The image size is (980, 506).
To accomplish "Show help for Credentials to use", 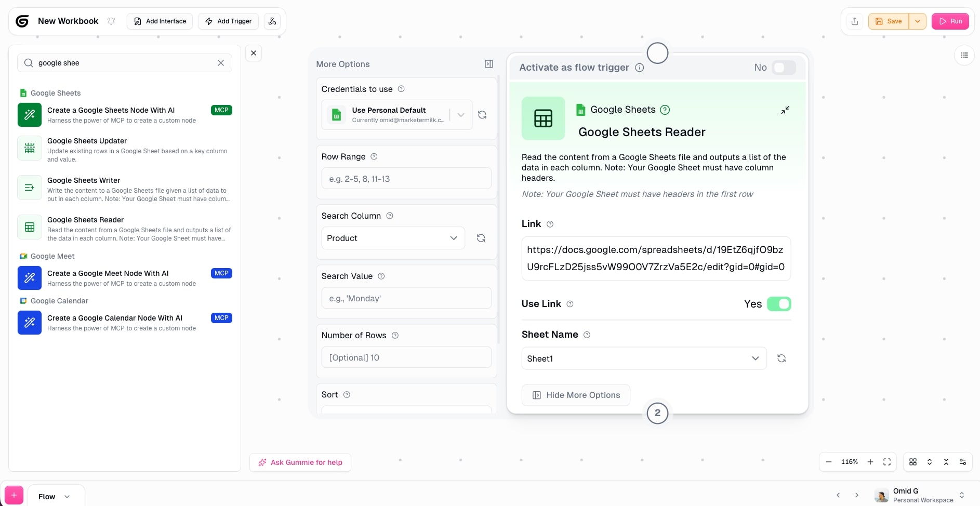I will tap(401, 89).
